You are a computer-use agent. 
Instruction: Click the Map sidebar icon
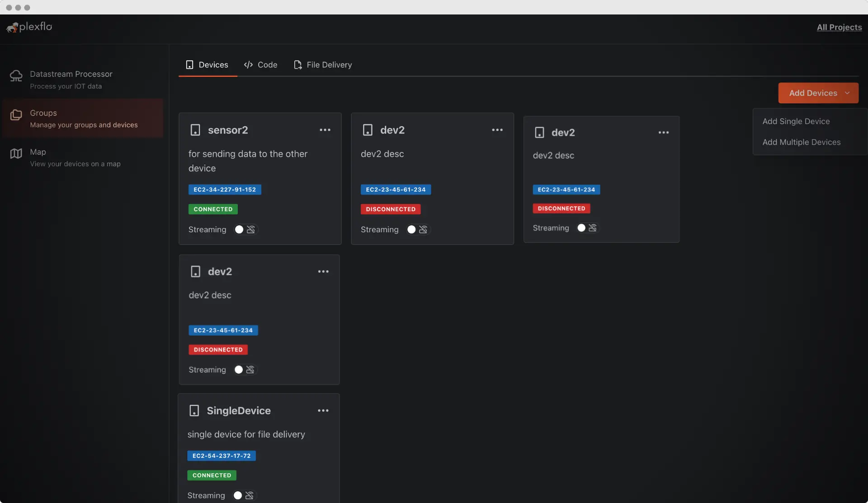point(16,154)
